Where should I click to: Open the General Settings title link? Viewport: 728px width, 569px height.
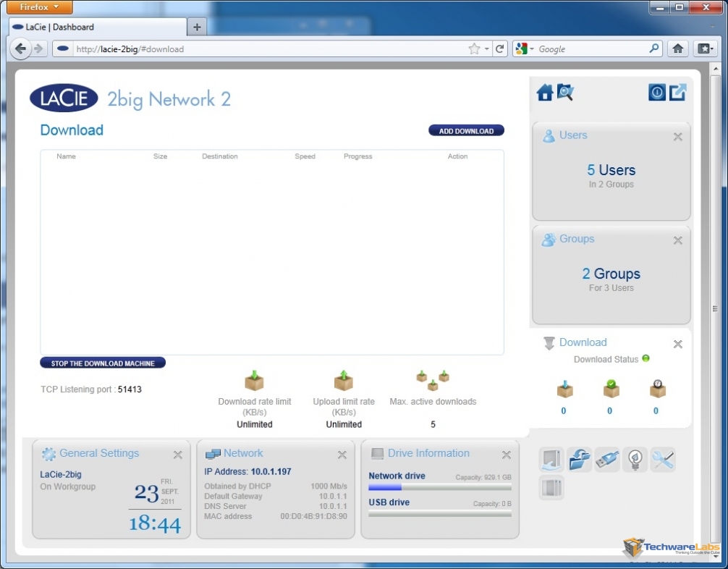click(x=99, y=453)
